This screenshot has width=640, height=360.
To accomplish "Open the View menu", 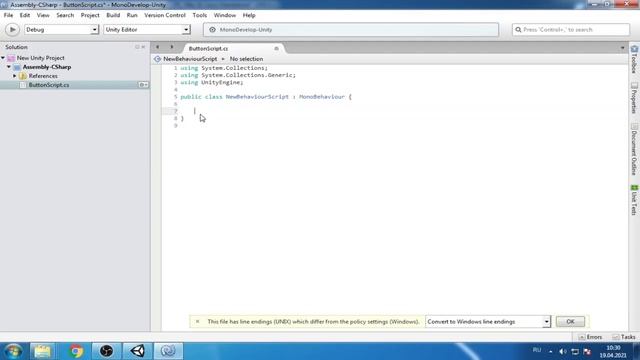I will pyautogui.click(x=43, y=15).
